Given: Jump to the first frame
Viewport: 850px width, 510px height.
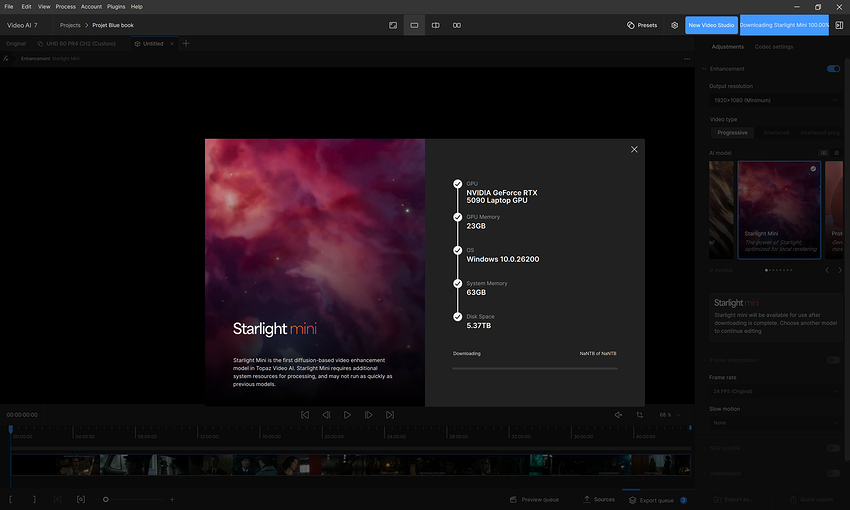Looking at the screenshot, I should pyautogui.click(x=305, y=415).
